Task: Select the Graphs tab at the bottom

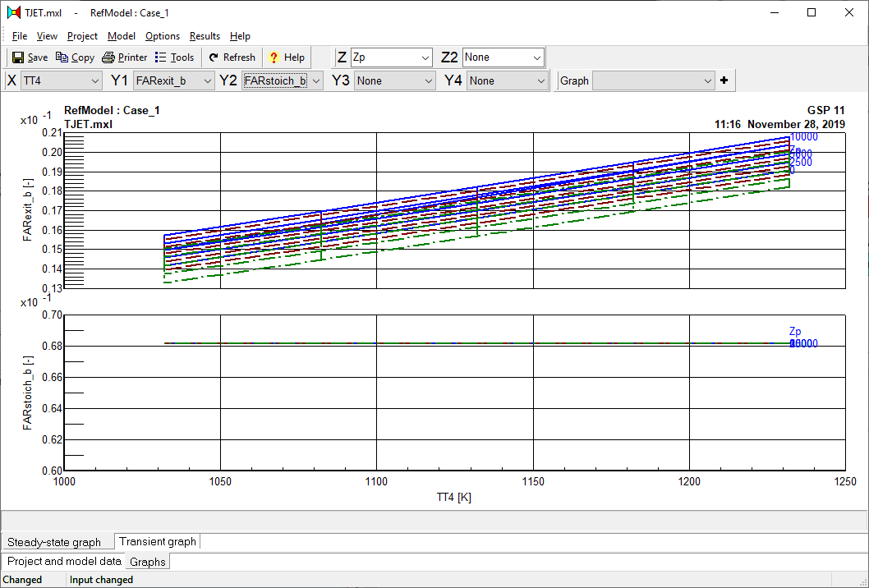Action: [x=146, y=562]
